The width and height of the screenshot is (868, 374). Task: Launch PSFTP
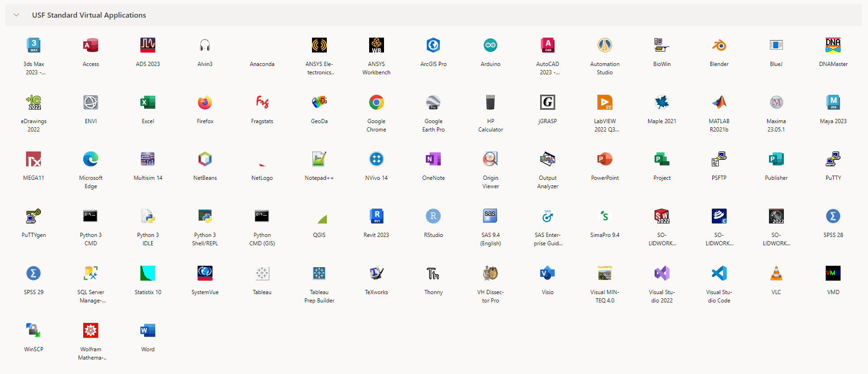click(x=719, y=159)
